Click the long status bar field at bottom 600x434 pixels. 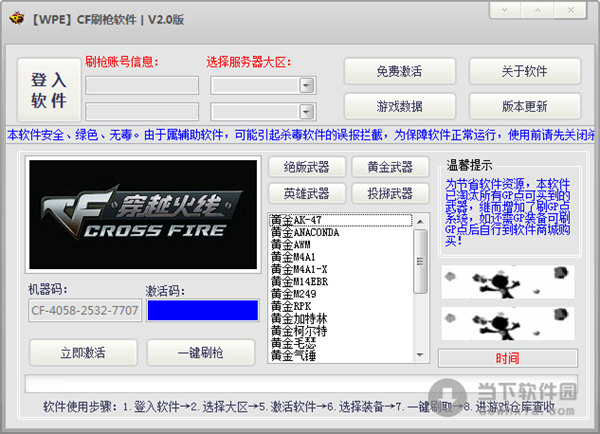pyautogui.click(x=302, y=384)
